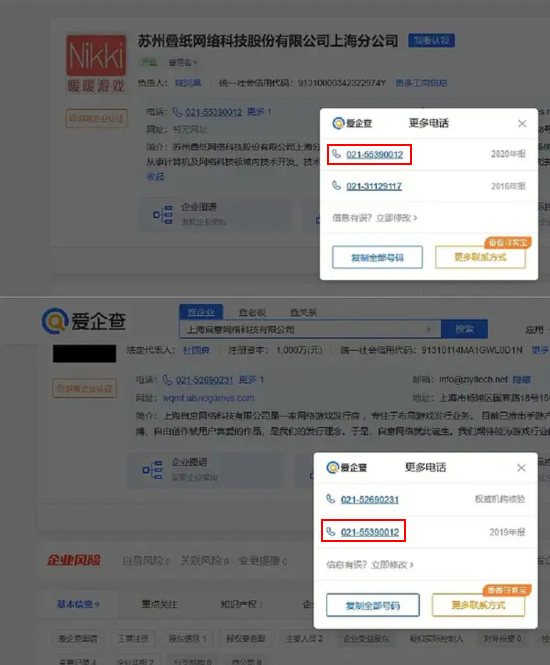Viewport: 550px width, 665px height.
Task: Clear search text with the x icon
Action: 429,329
